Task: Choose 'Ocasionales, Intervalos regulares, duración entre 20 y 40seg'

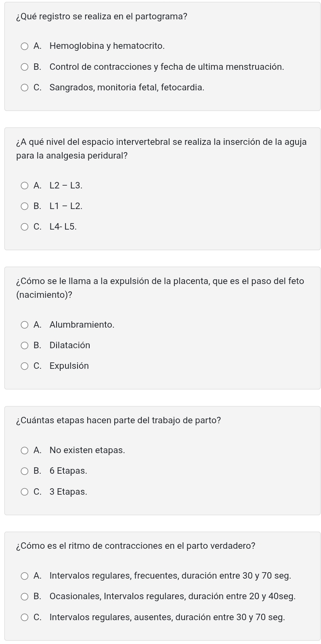Action: click(x=25, y=596)
